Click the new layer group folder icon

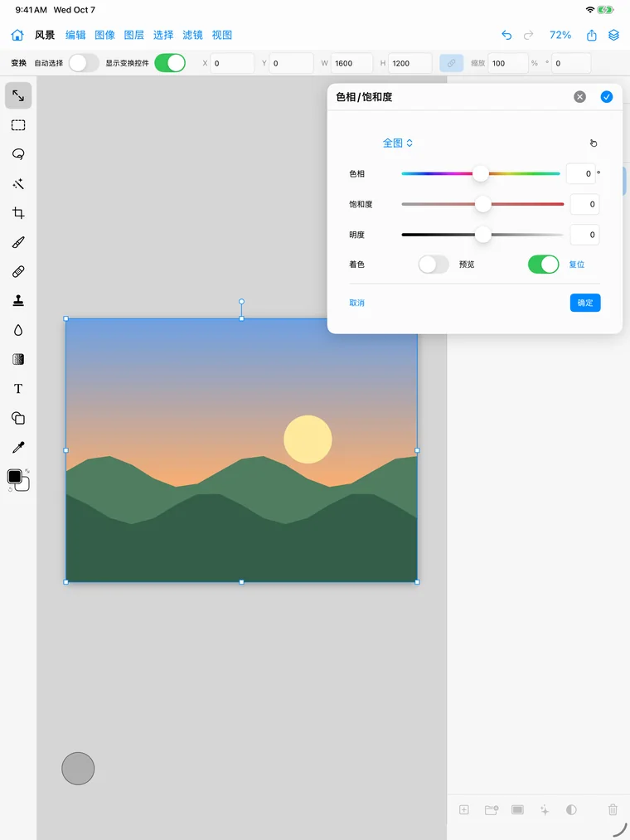492,810
